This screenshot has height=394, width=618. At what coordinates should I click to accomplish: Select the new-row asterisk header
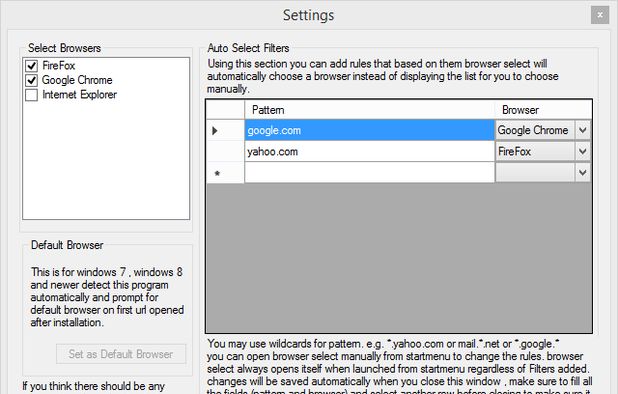[x=225, y=173]
